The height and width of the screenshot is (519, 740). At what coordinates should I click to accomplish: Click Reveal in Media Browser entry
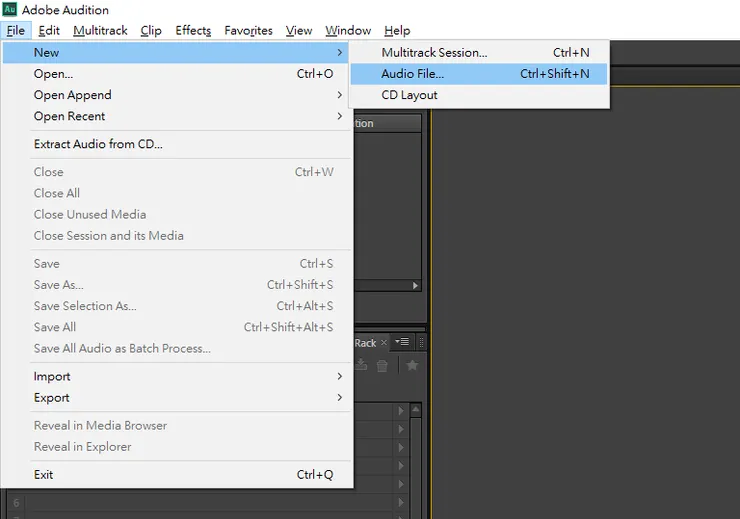[x=177, y=425]
